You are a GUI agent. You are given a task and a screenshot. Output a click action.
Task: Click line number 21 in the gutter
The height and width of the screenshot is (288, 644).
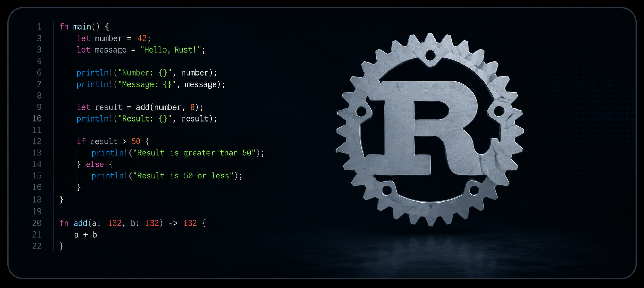click(37, 235)
